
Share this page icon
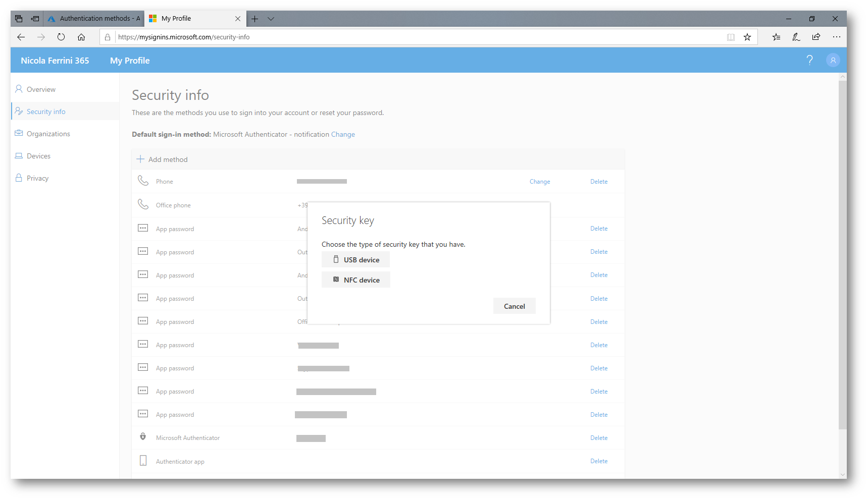point(816,37)
